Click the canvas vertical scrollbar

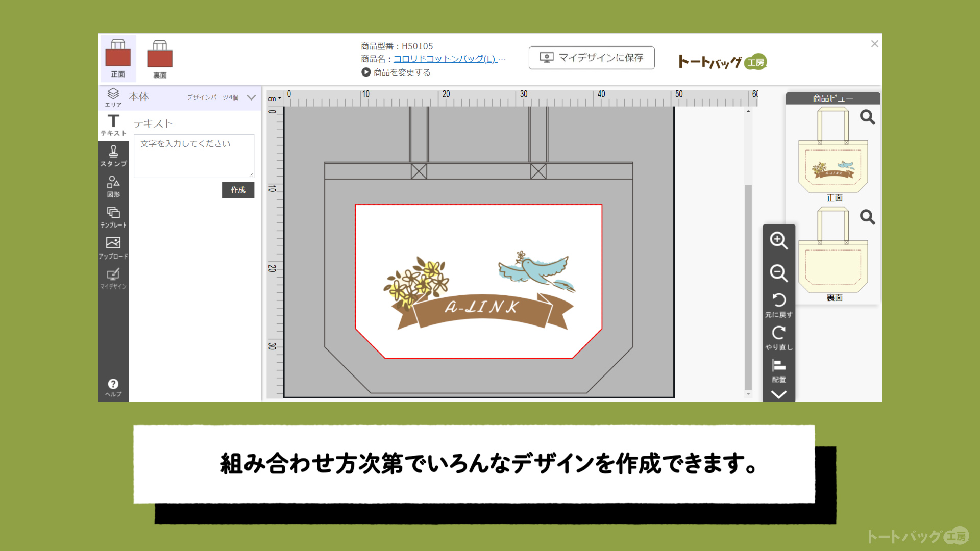click(x=748, y=286)
